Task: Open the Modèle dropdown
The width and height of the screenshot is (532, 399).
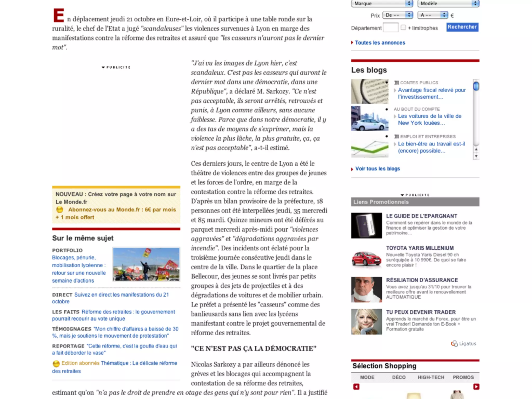Action: click(448, 3)
